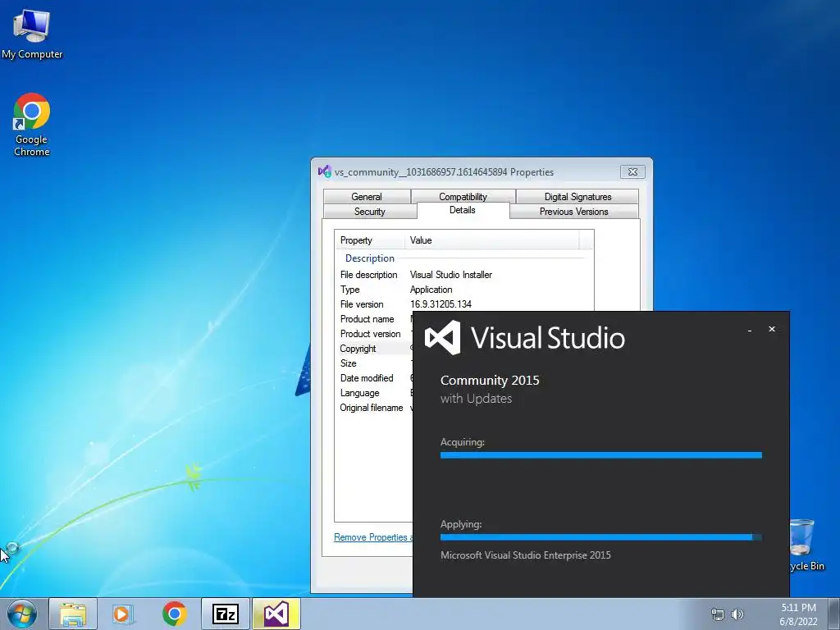
Task: Switch to the General tab
Action: [367, 197]
